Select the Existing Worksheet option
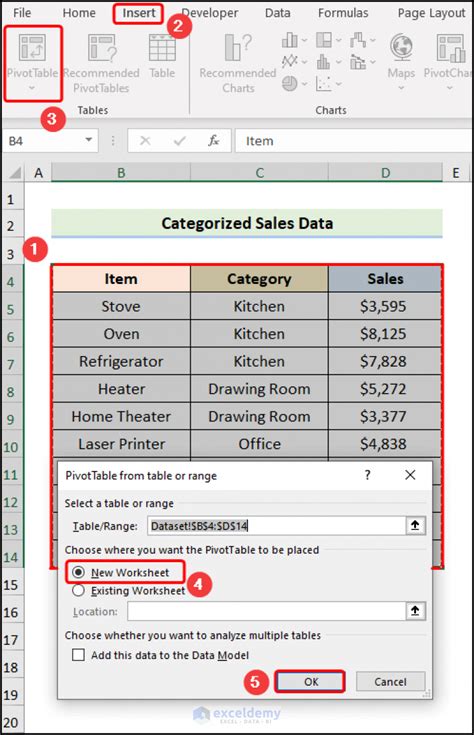 pyautogui.click(x=78, y=591)
